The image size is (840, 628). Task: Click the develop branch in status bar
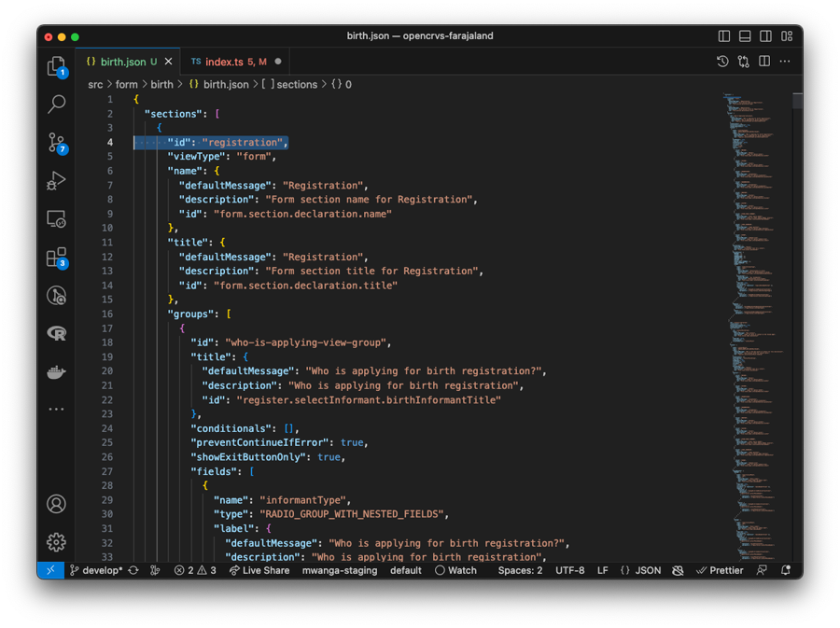(x=98, y=570)
